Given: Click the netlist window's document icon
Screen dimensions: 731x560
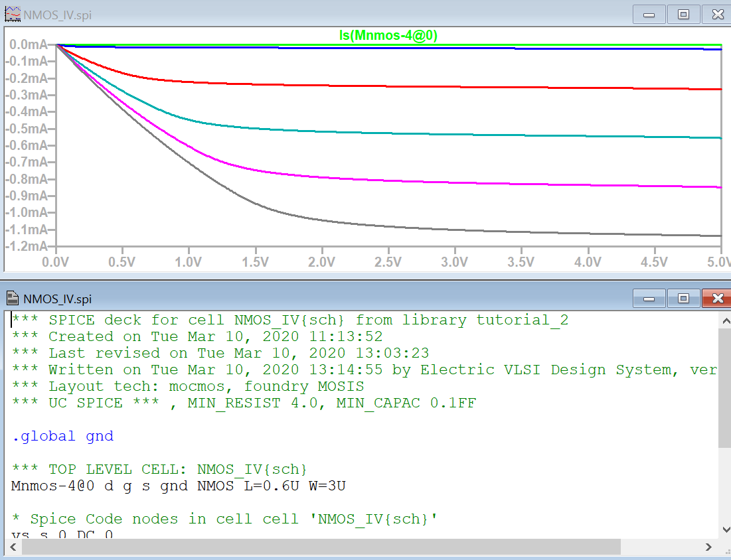Looking at the screenshot, I should (x=12, y=298).
